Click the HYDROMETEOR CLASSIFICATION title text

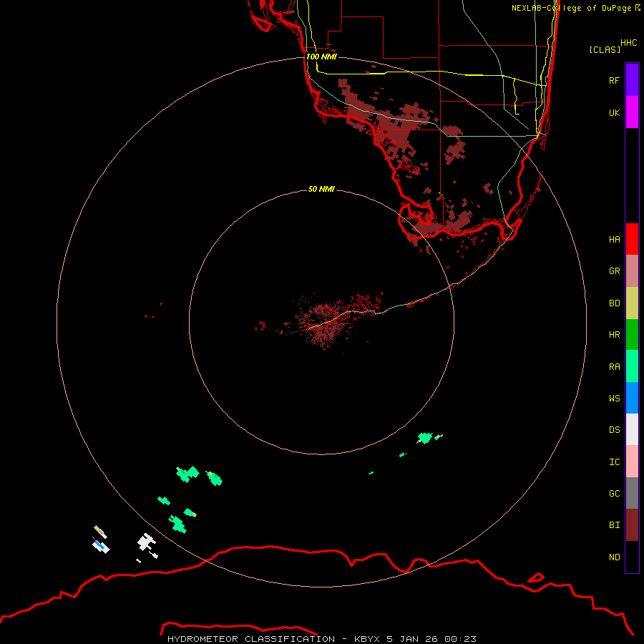click(x=251, y=639)
